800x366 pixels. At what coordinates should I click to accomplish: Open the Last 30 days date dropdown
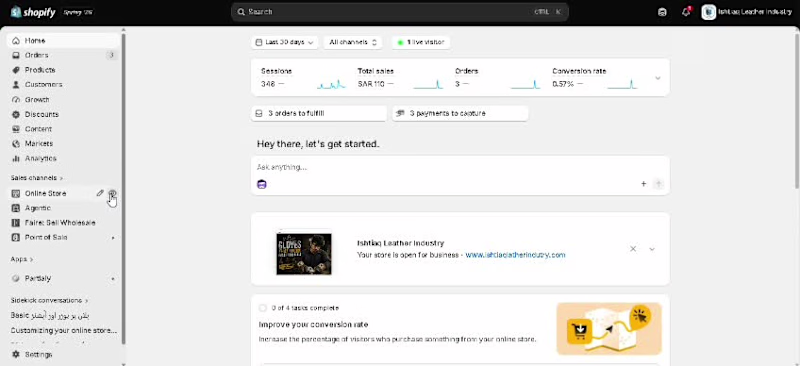[x=285, y=42]
